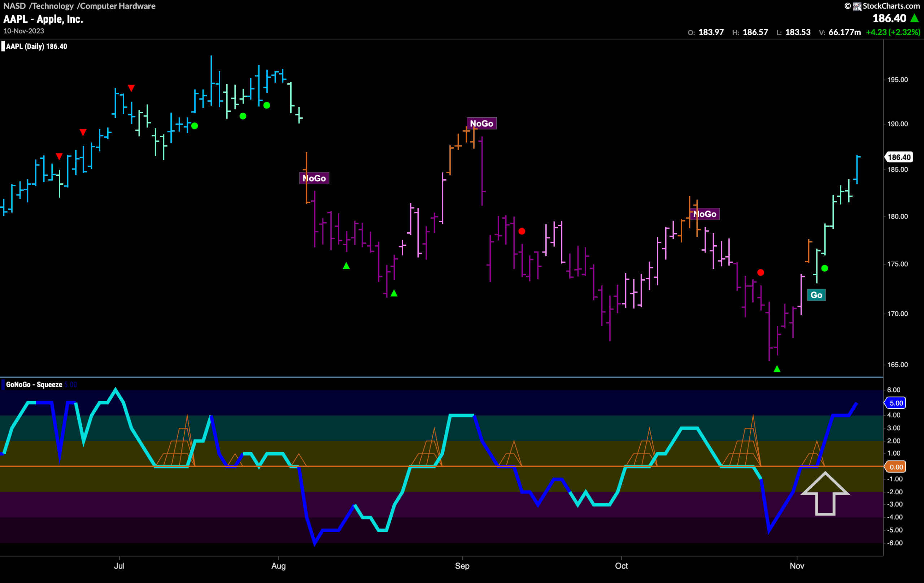
Task: Click the 195.00 price axis label
Action: coord(898,80)
